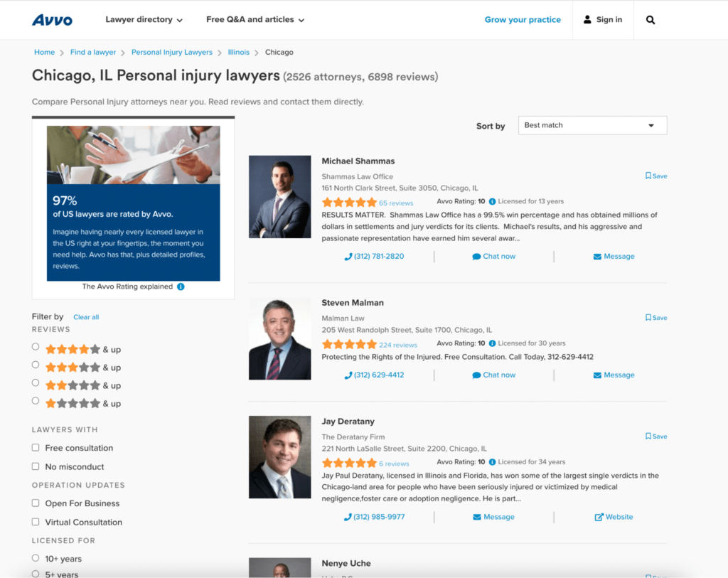The height and width of the screenshot is (578, 728).
Task: Click info icon beside Avvo Rating explained
Action: (181, 287)
